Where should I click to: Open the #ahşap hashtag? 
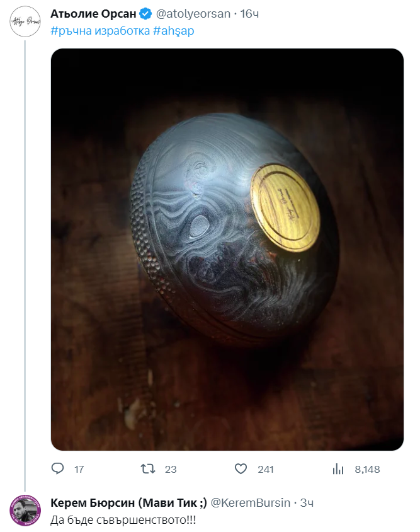(173, 30)
